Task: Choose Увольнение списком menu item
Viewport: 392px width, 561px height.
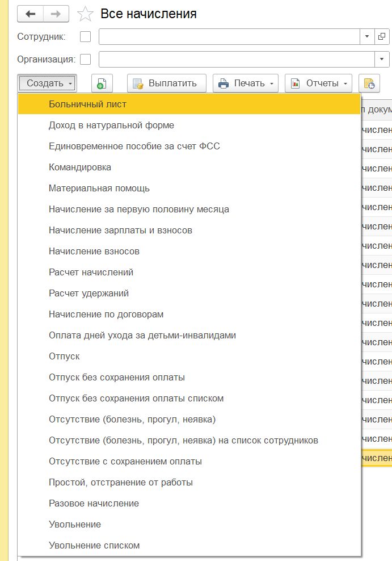Action: 94,546
